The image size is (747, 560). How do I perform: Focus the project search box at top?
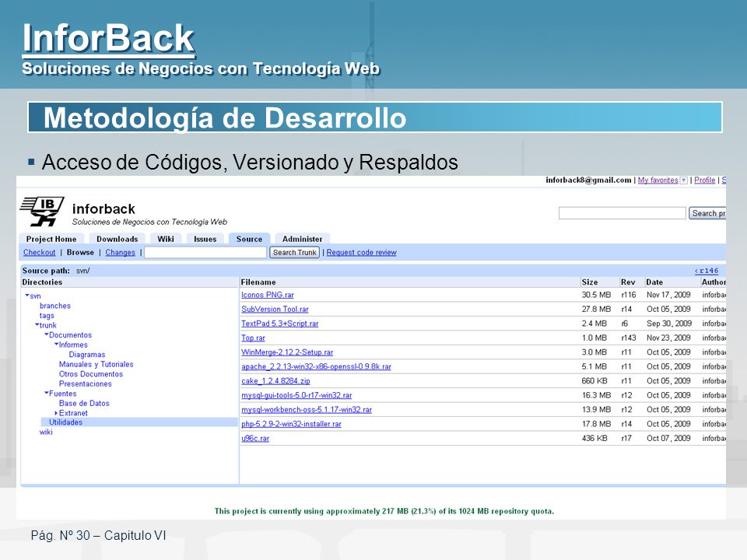pyautogui.click(x=622, y=213)
